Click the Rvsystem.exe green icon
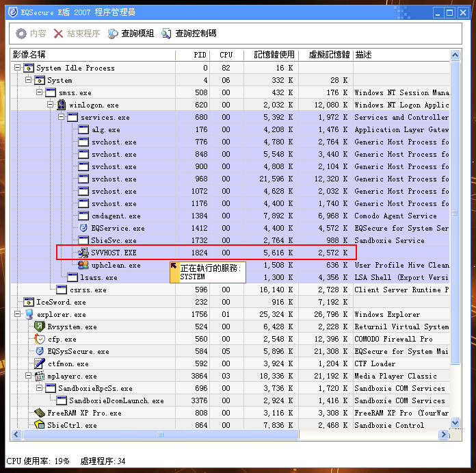Image resolution: width=476 pixels, height=473 pixels. point(40,327)
